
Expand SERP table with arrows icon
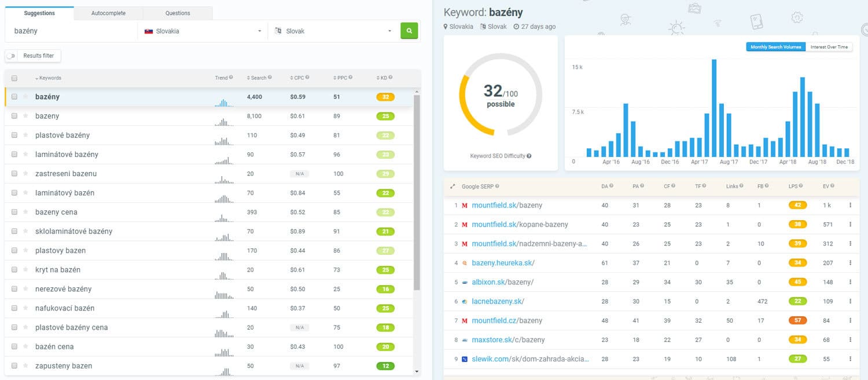pyautogui.click(x=453, y=187)
